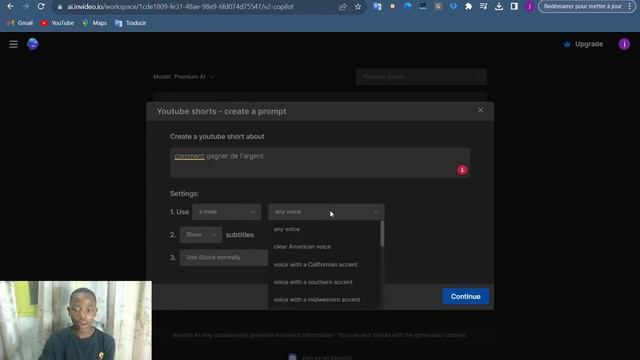Open the Youtube shorts workflow dropdown
This screenshot has height=360, width=640.
(421, 77)
